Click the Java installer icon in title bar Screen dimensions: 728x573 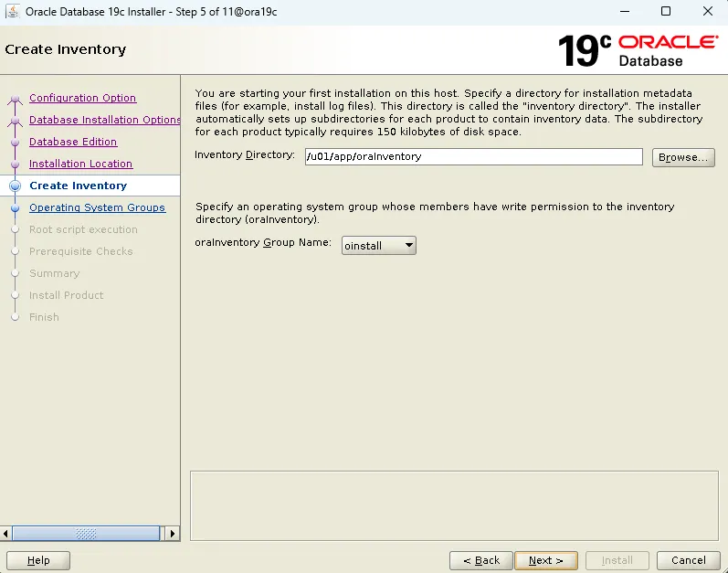coord(13,11)
